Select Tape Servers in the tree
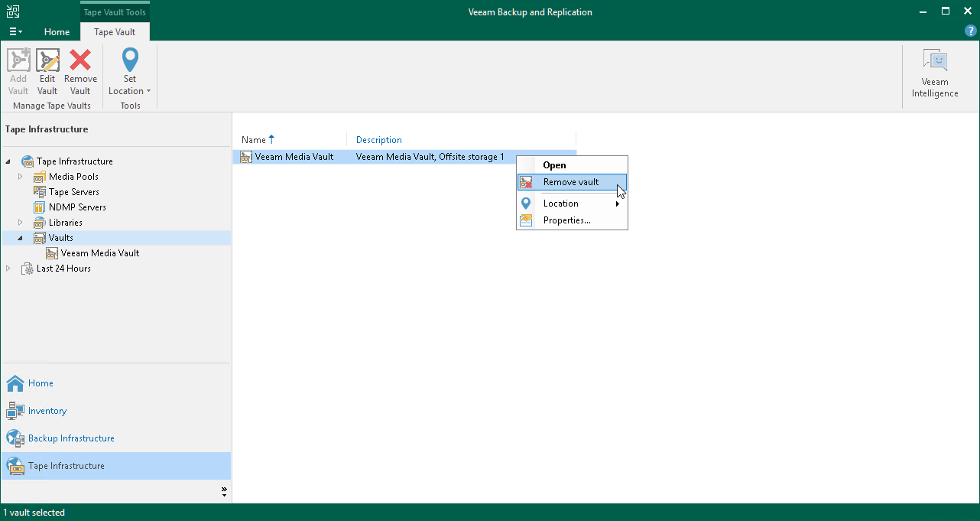The width and height of the screenshot is (980, 521). [74, 192]
